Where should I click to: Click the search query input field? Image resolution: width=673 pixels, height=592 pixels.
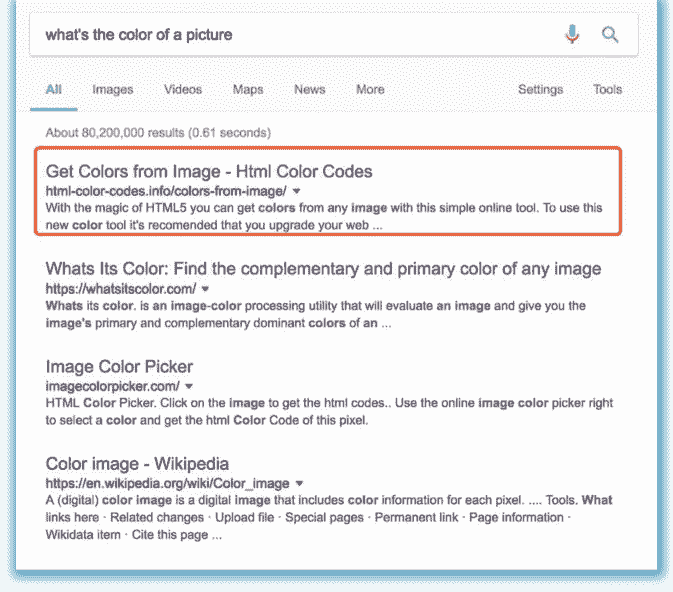(x=290, y=35)
